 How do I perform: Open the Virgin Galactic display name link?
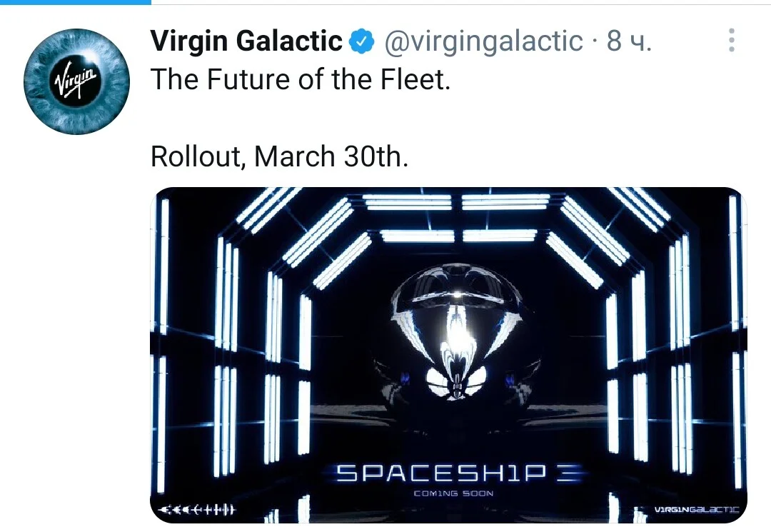tap(246, 40)
